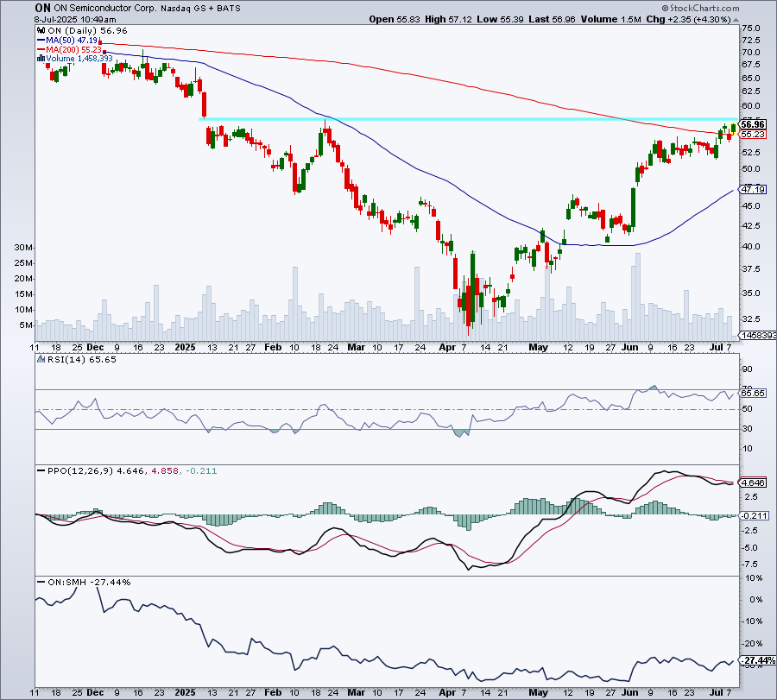Click the red 4.858 PPO signal value
This screenshot has height=700, width=777.
click(165, 470)
